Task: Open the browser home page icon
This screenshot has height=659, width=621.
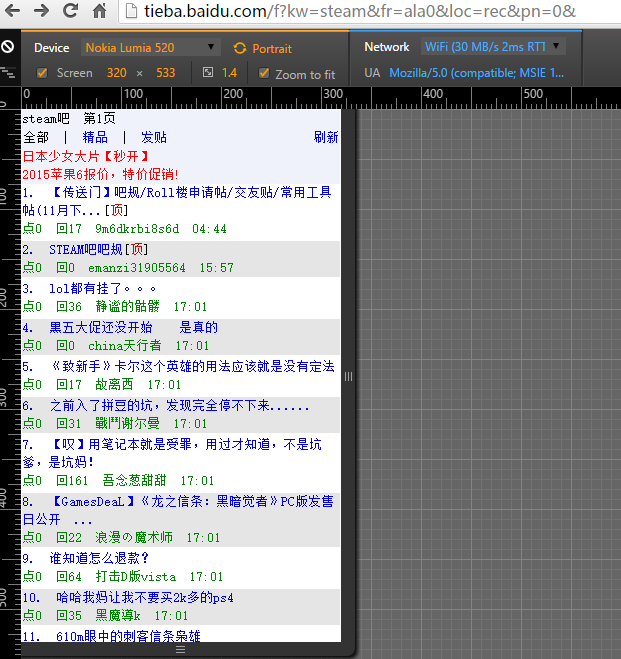Action: point(100,11)
